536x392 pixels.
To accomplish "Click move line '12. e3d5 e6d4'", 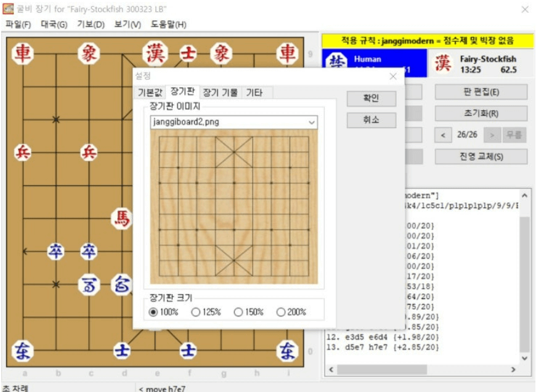I will (x=383, y=337).
